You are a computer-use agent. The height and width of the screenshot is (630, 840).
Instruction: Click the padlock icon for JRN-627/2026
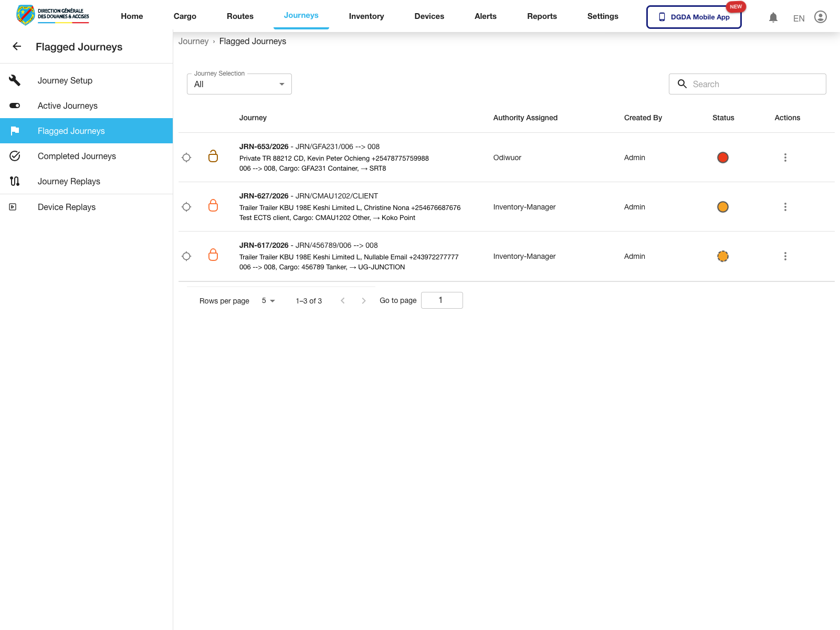point(213,206)
